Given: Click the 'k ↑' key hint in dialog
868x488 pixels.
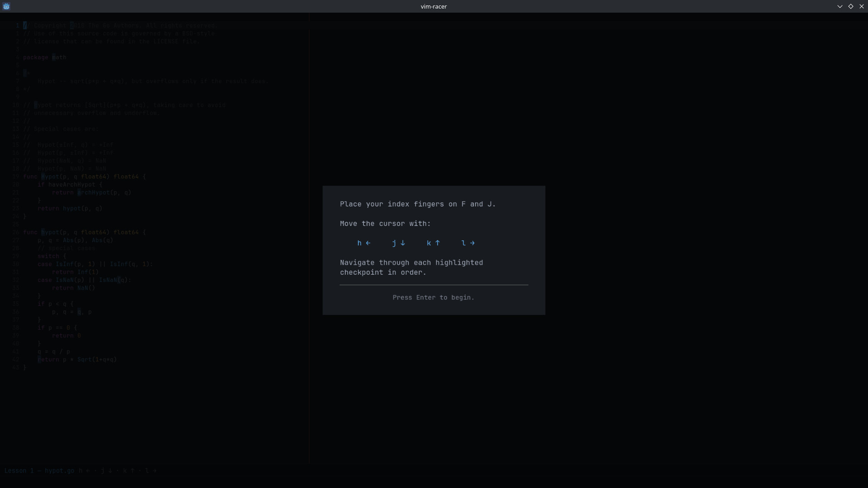Looking at the screenshot, I should point(433,243).
